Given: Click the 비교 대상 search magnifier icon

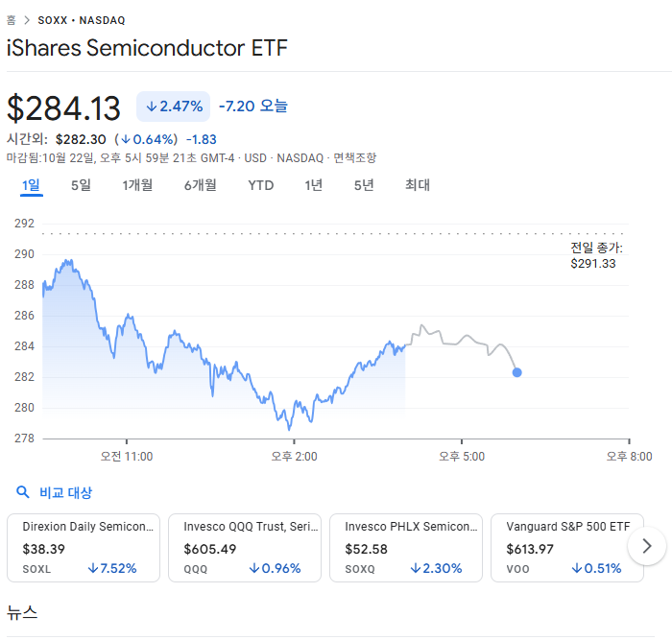Looking at the screenshot, I should pos(23,492).
